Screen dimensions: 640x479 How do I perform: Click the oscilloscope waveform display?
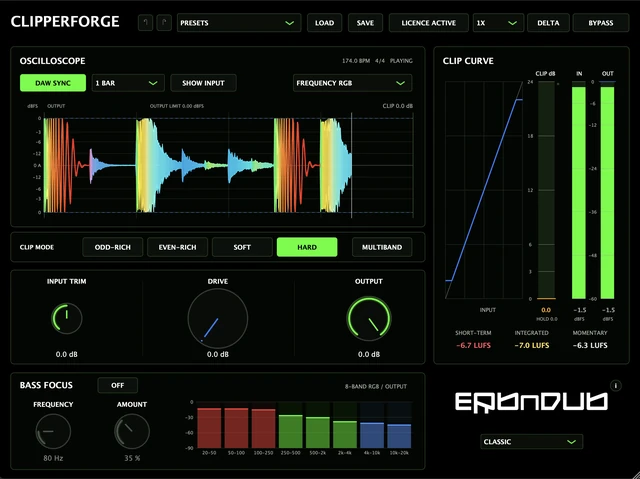pos(229,165)
